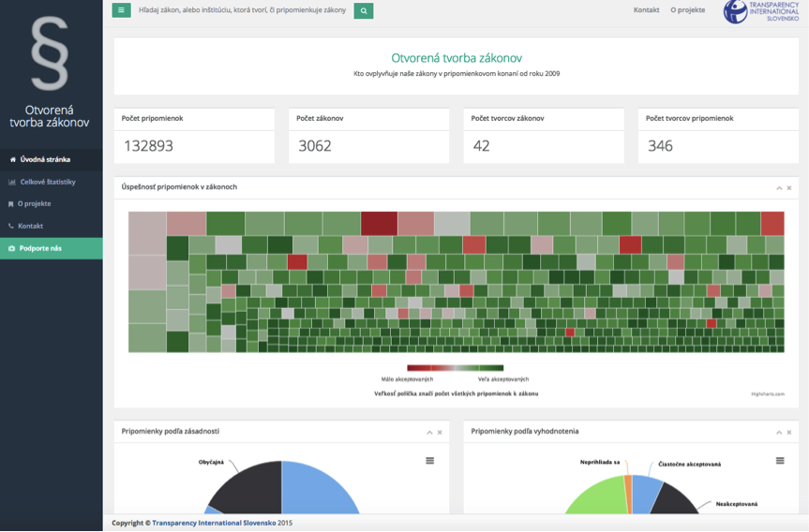
Task: Click the support icon beside Podporte nás
Action: [12, 248]
